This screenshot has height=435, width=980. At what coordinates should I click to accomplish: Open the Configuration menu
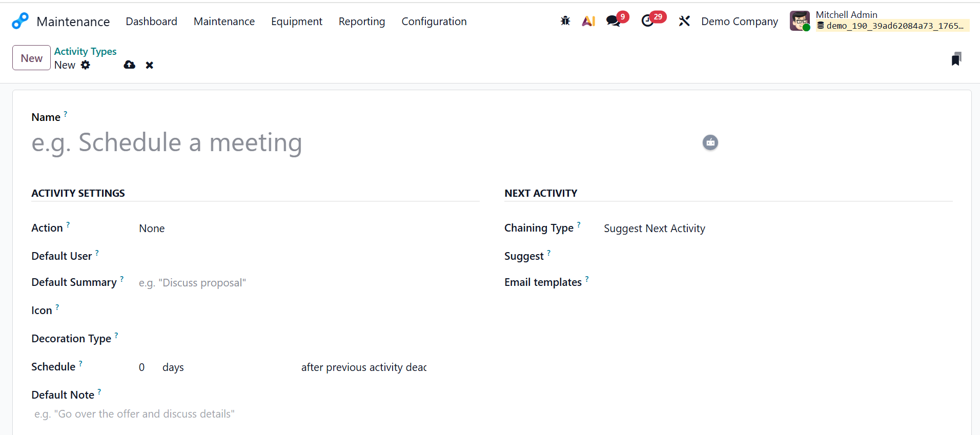pos(434,22)
